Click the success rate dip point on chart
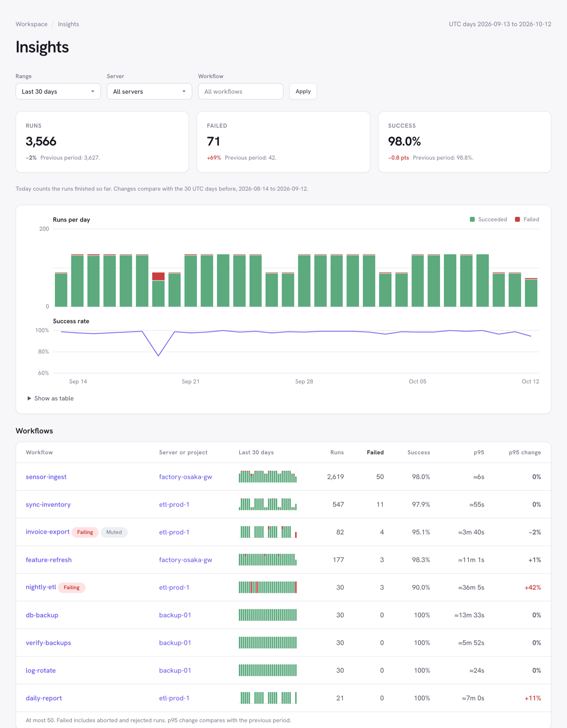Screen dimensions: 567x728 tap(158, 355)
